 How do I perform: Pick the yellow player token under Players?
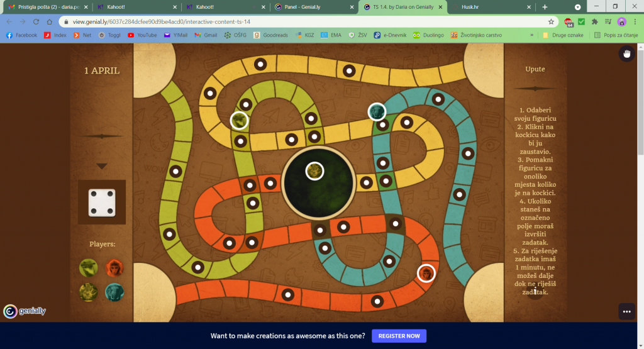[x=89, y=292]
